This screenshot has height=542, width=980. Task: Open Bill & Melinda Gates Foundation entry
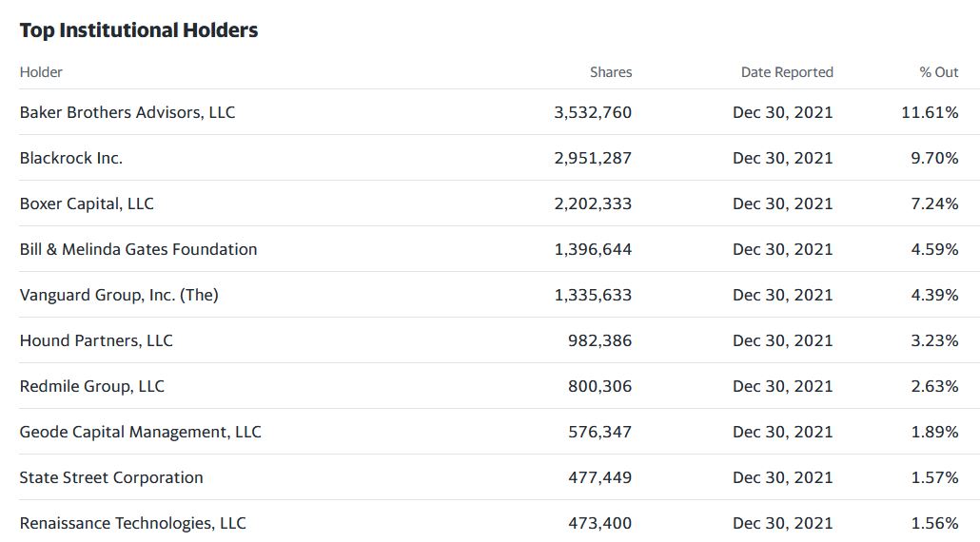tap(138, 249)
